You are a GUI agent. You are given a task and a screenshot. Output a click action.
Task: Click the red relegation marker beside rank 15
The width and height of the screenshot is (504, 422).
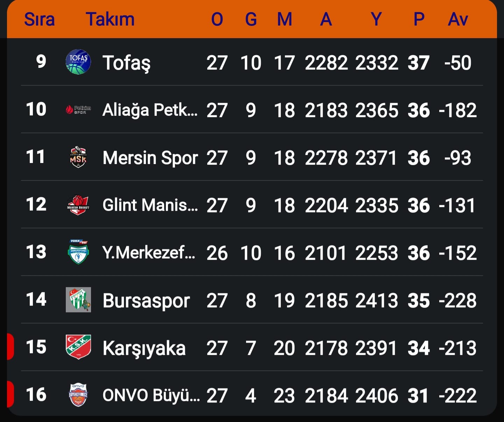(10, 346)
